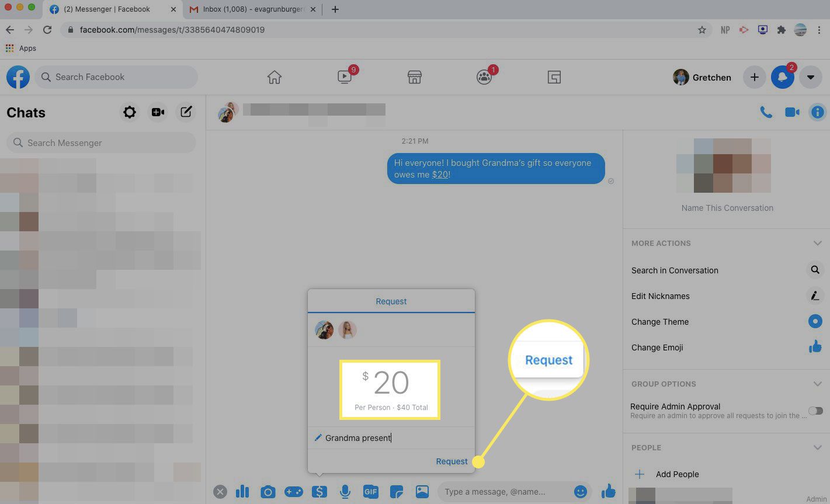Click the microphone voice clip icon
The image size is (830, 504).
coord(345,492)
